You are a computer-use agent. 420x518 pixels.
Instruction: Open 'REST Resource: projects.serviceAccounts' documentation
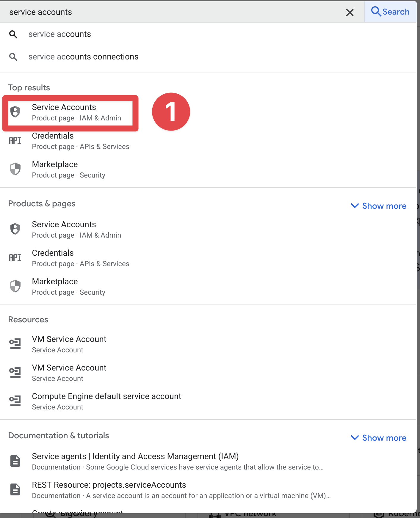pos(109,485)
